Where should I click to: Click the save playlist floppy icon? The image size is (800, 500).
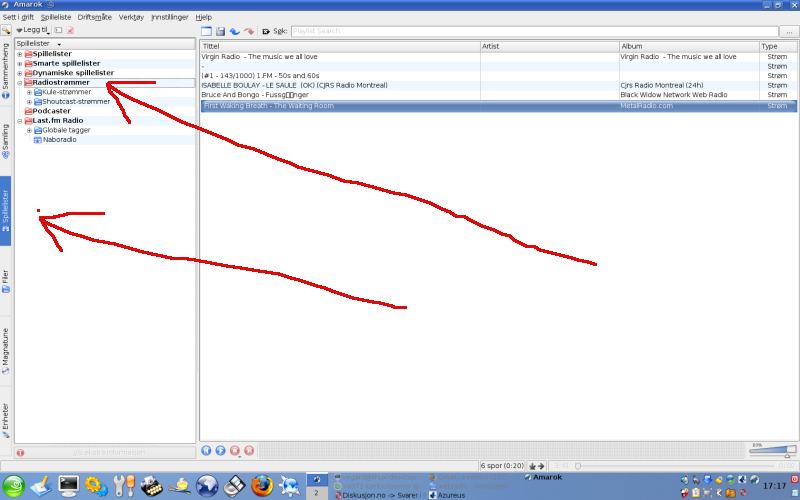(x=220, y=31)
